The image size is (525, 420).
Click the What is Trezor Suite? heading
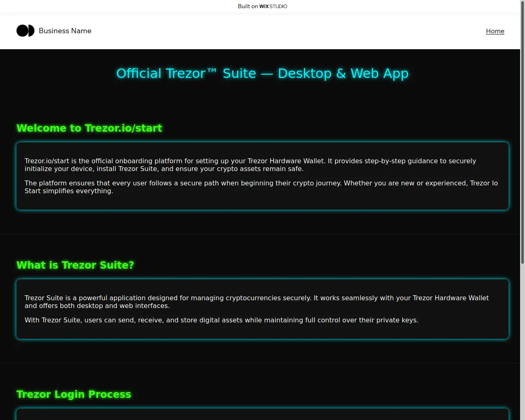[x=75, y=265]
